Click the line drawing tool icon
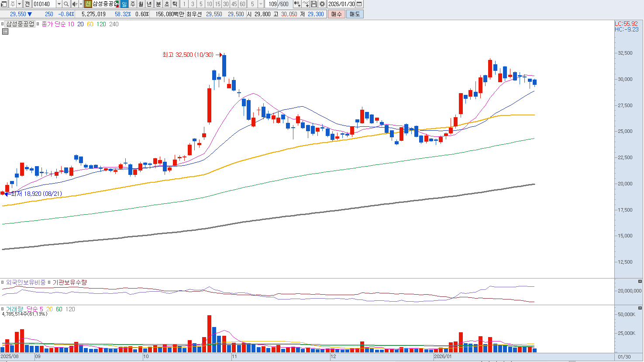The image size is (644, 362). point(306,4)
